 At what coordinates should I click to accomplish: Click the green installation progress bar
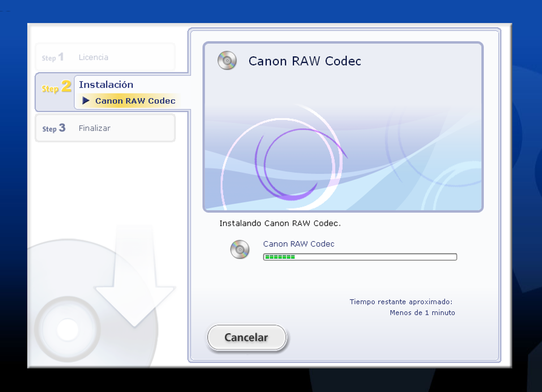tap(360, 257)
